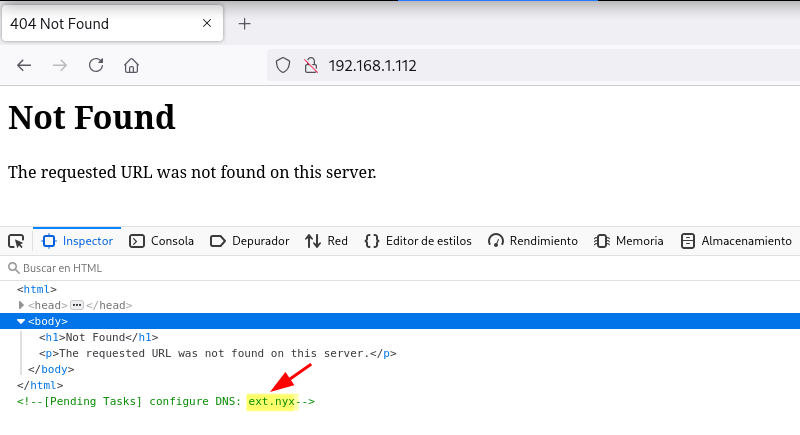Click the shield tracking protection icon
The image size is (800, 435).
click(x=283, y=66)
